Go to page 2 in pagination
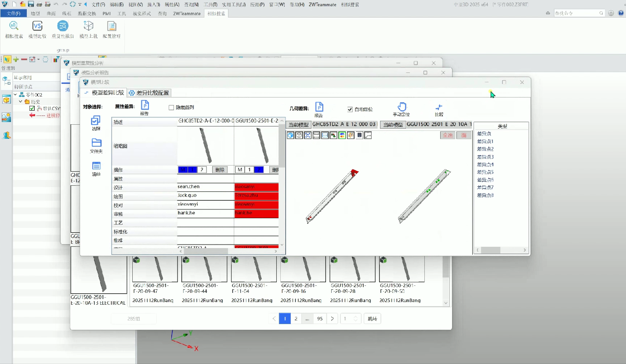626x364 pixels. (296, 319)
